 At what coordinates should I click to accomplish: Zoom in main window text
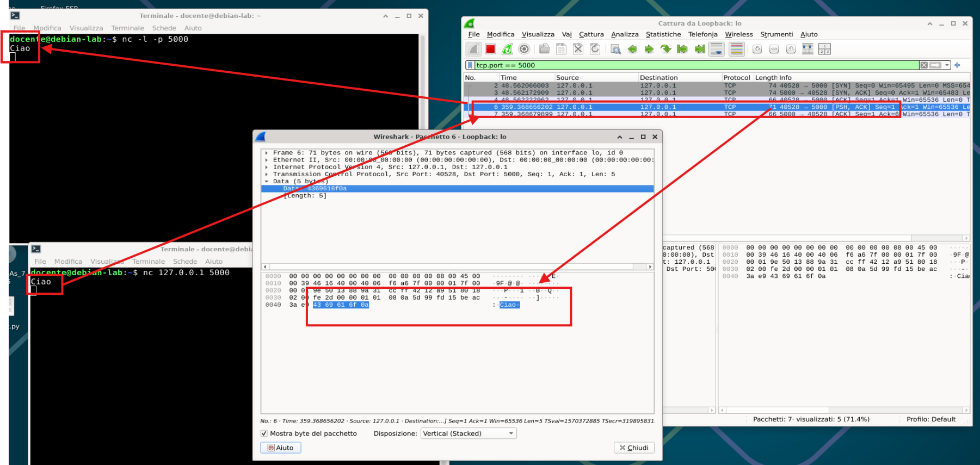757,49
